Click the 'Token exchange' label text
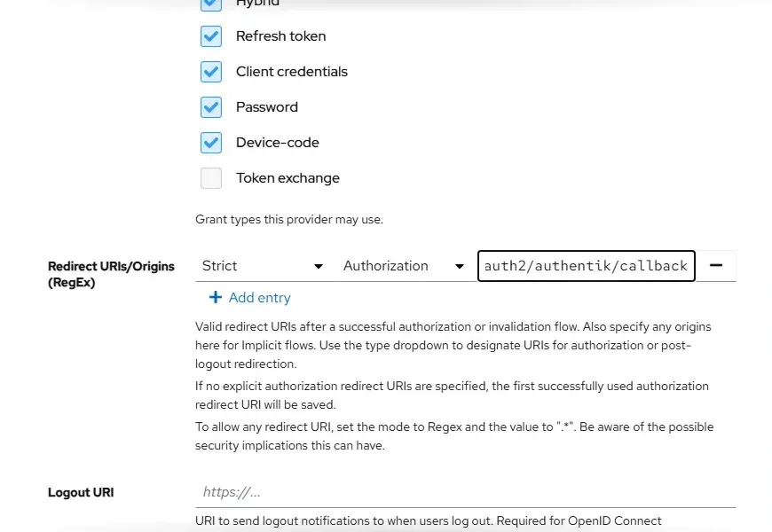The width and height of the screenshot is (772, 532). click(288, 178)
